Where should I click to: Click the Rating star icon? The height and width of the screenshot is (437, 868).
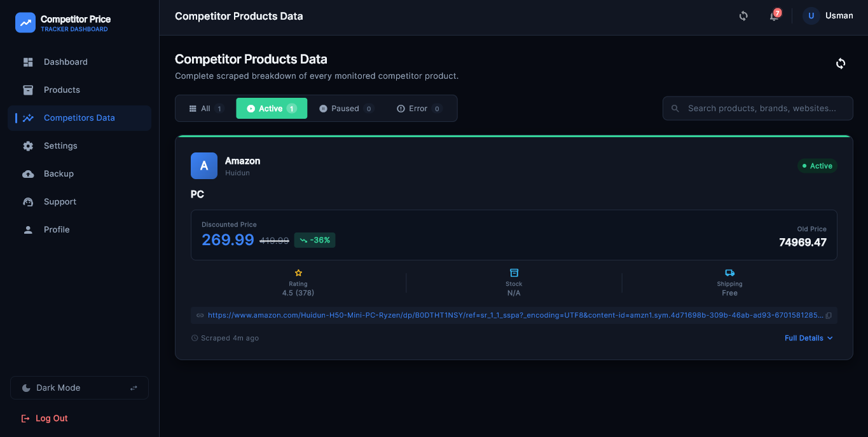pos(298,273)
